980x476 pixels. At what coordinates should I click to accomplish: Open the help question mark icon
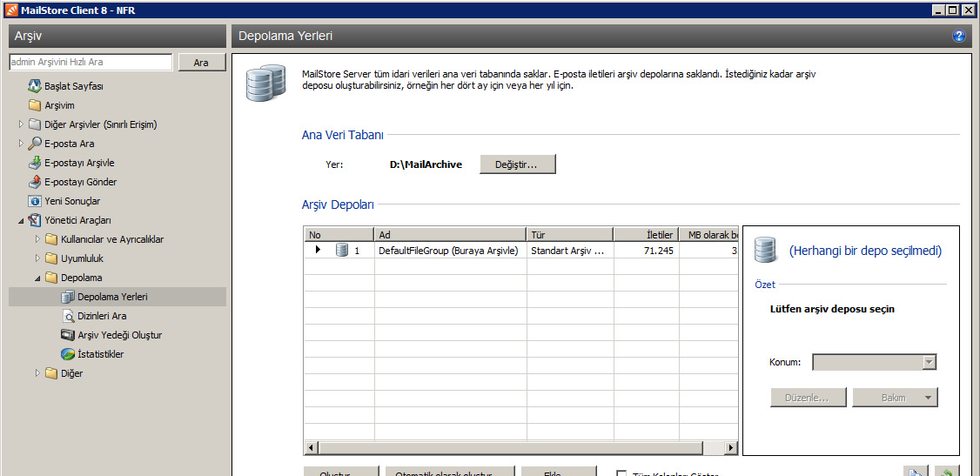tap(959, 37)
